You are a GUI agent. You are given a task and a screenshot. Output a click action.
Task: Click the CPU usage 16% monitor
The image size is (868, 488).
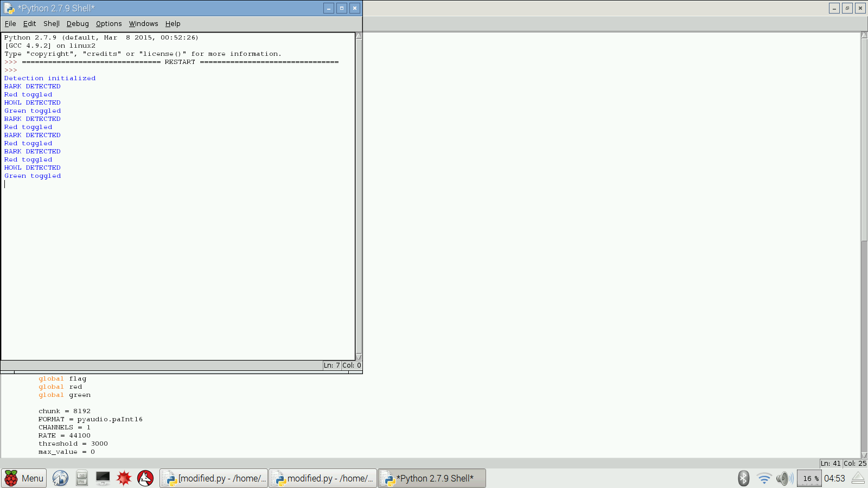(809, 478)
